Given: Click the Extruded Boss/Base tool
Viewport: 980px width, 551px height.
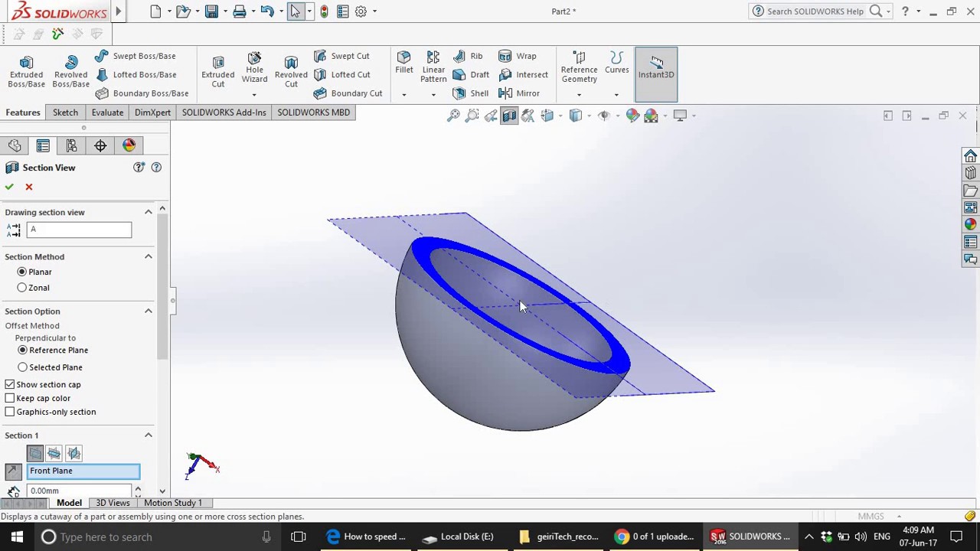Looking at the screenshot, I should (x=26, y=72).
